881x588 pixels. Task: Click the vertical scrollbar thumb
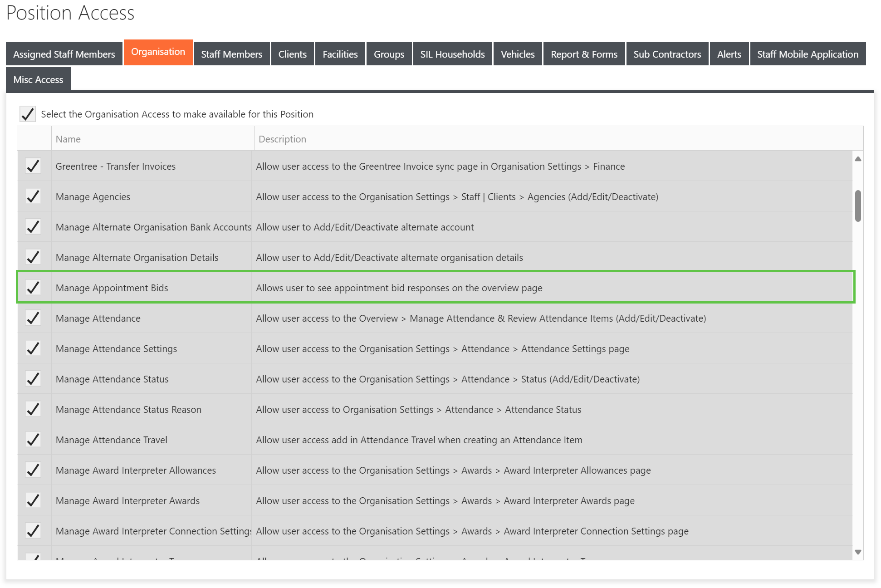point(858,206)
